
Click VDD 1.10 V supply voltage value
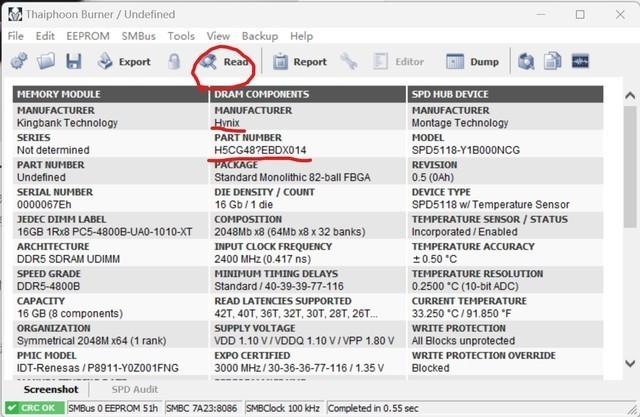(x=304, y=341)
